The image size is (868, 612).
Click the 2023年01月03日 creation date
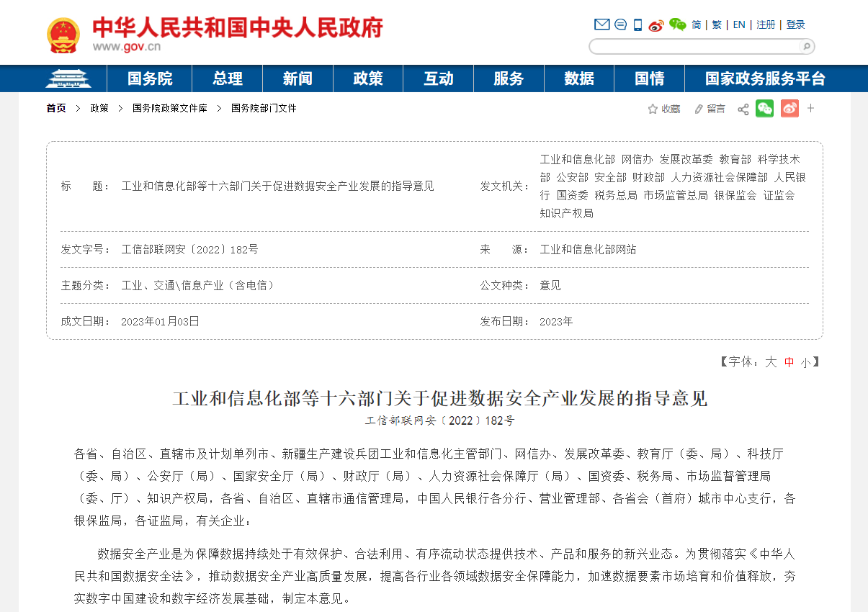160,322
